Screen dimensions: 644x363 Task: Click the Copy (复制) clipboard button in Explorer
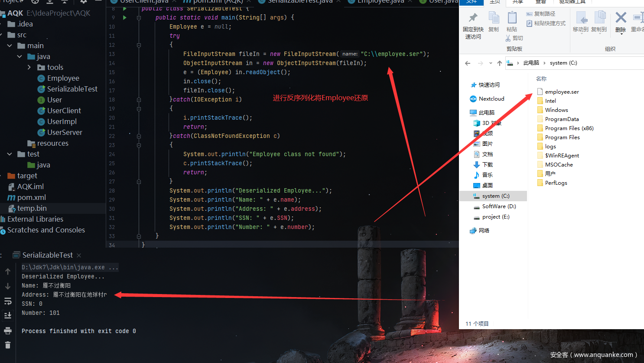click(x=494, y=22)
